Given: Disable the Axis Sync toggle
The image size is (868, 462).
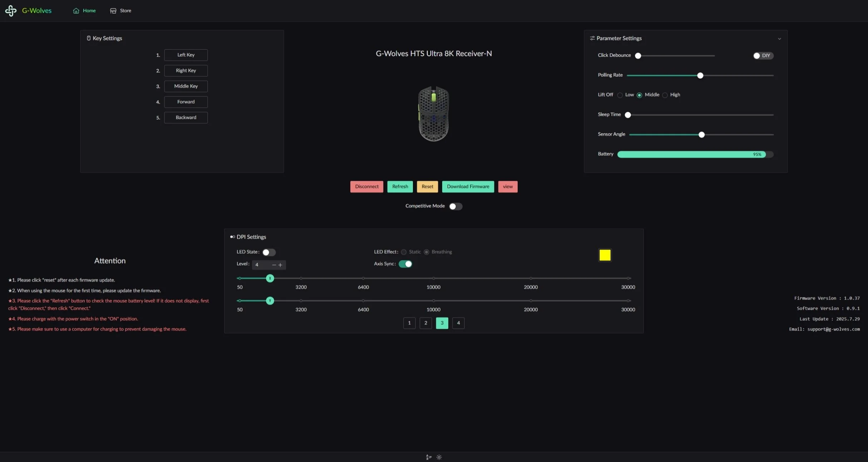Looking at the screenshot, I should coord(405,264).
